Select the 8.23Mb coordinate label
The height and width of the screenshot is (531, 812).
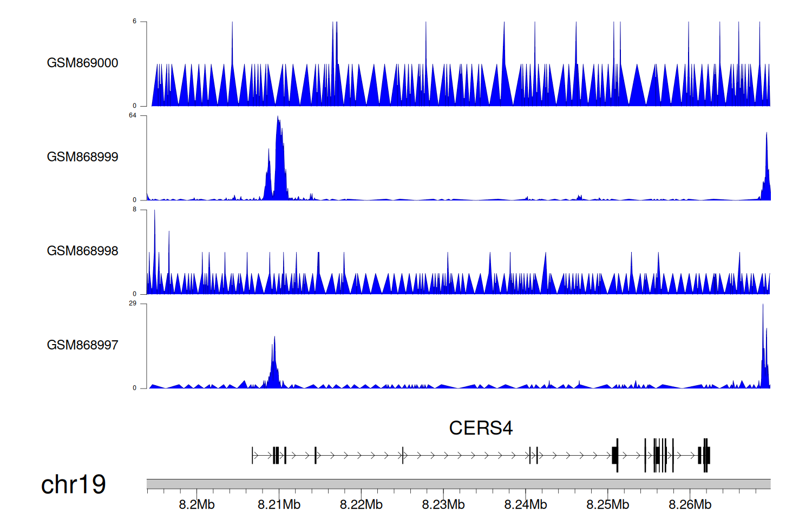click(x=443, y=505)
